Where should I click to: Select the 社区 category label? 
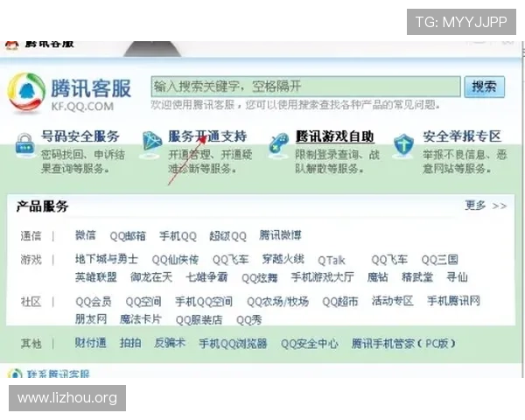(31, 302)
